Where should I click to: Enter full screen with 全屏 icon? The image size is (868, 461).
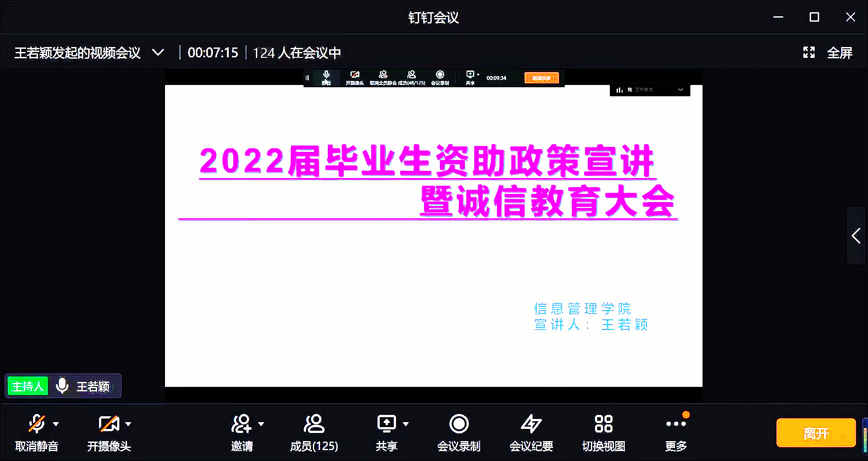(x=809, y=52)
